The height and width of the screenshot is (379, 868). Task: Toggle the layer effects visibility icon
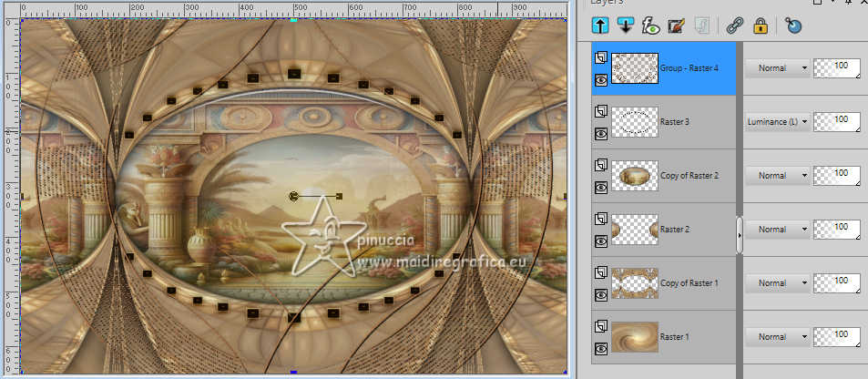pos(649,26)
